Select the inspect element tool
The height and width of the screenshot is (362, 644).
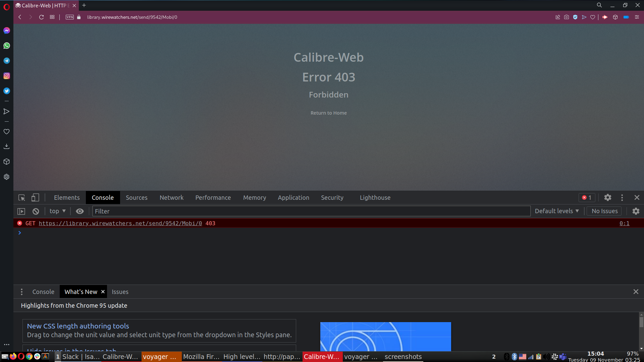tap(21, 198)
